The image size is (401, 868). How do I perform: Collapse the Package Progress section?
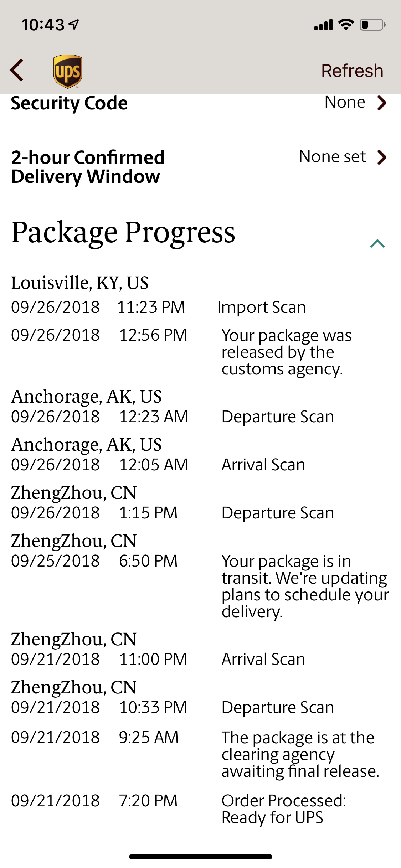[377, 243]
